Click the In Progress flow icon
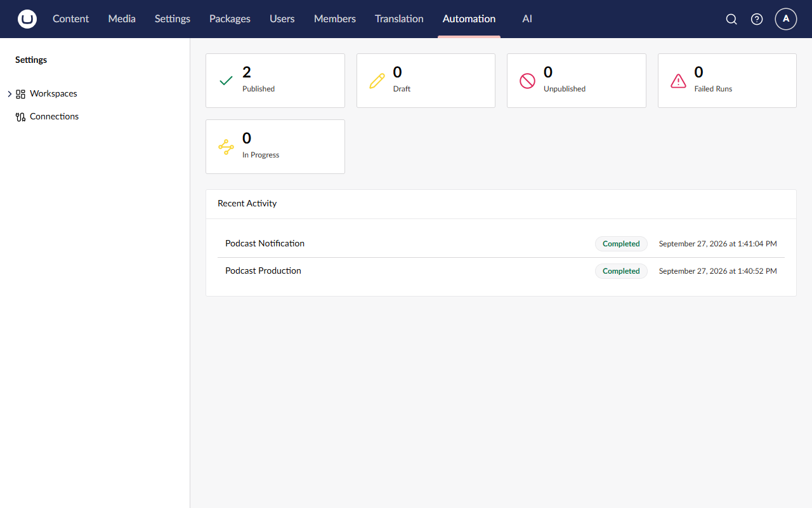Image resolution: width=812 pixels, height=508 pixels. [x=226, y=147]
